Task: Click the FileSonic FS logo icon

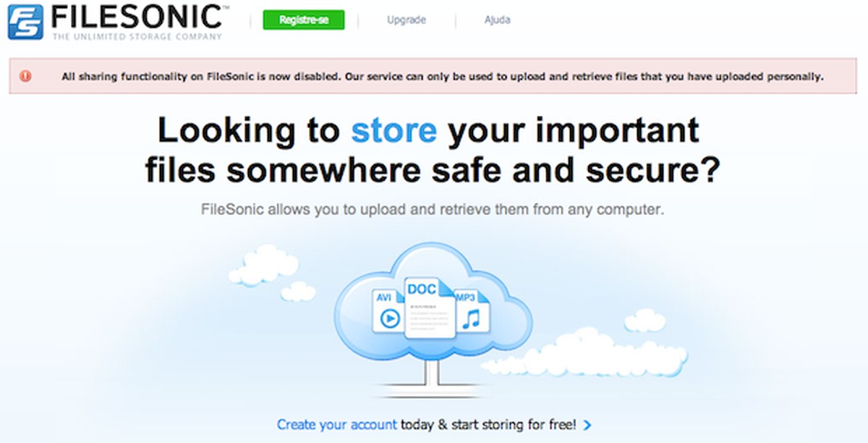Action: (25, 22)
